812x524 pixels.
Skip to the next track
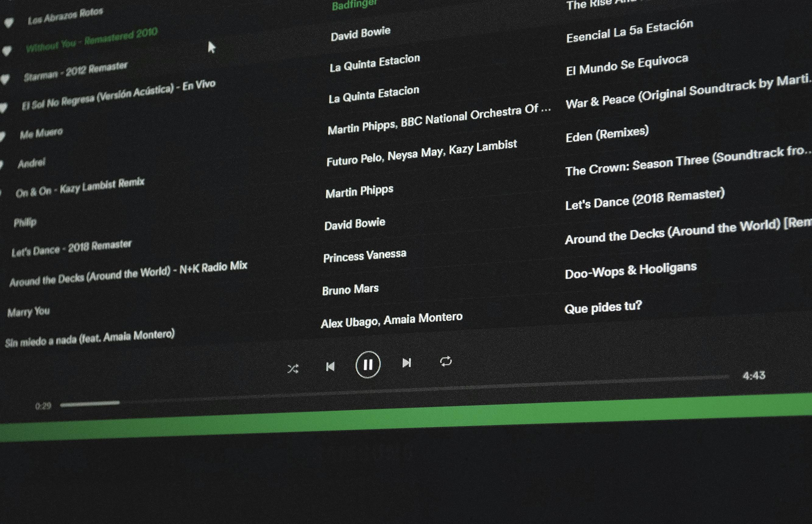[x=407, y=363]
